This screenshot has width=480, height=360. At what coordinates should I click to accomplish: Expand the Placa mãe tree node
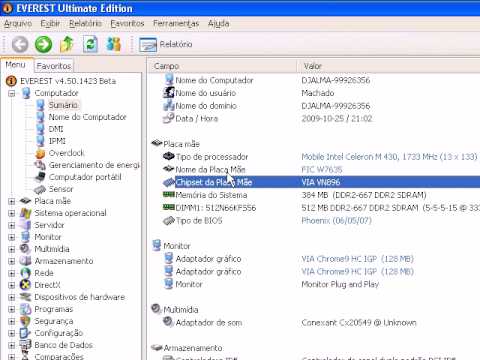[x=12, y=201]
